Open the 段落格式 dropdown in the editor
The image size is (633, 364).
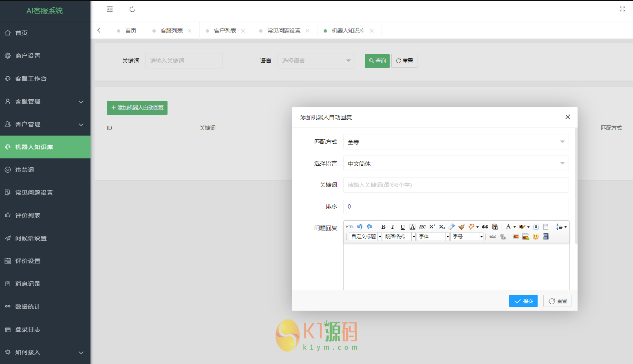click(x=399, y=237)
